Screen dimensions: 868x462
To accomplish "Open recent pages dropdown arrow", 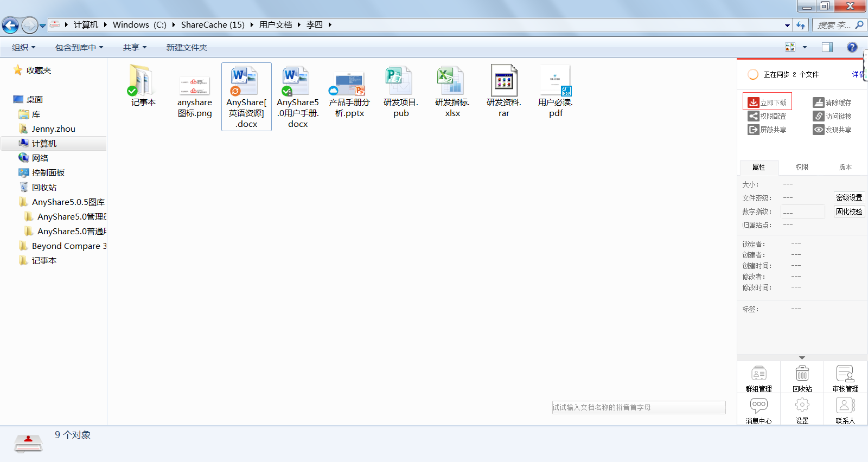I will click(x=42, y=25).
